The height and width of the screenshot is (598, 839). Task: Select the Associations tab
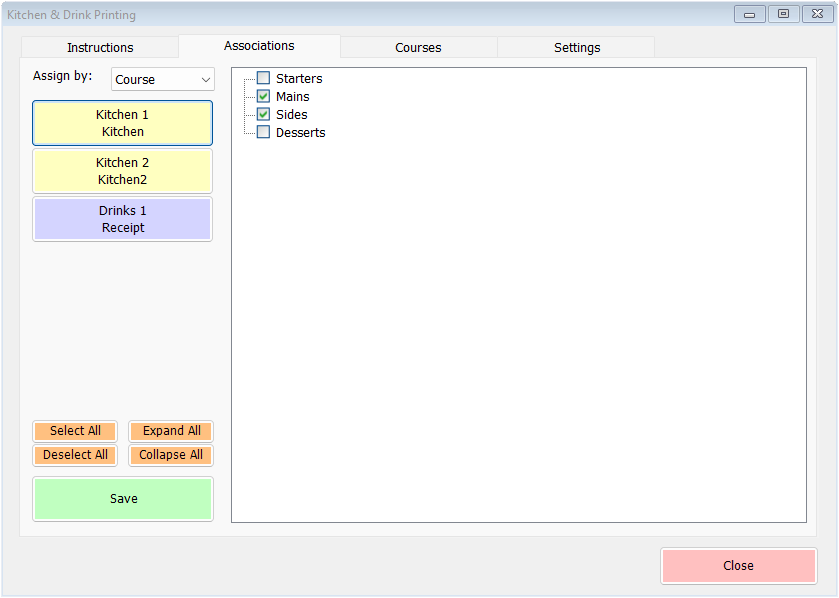click(x=259, y=46)
